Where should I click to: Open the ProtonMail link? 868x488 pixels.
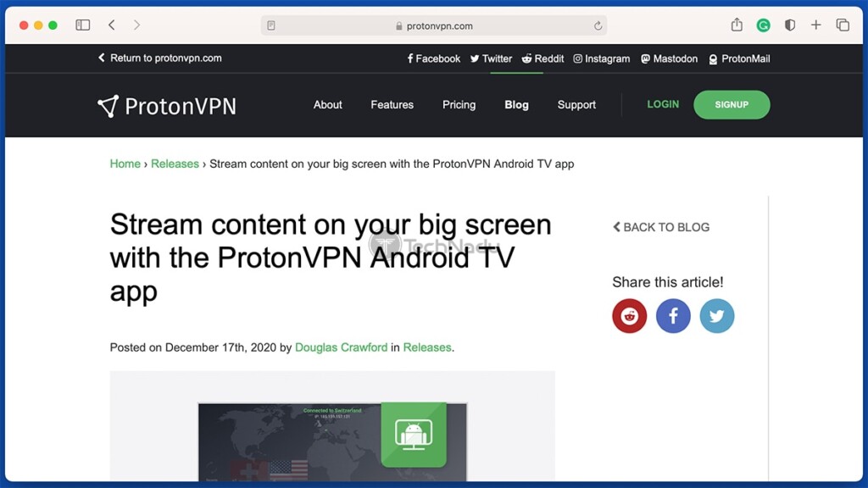tap(739, 58)
